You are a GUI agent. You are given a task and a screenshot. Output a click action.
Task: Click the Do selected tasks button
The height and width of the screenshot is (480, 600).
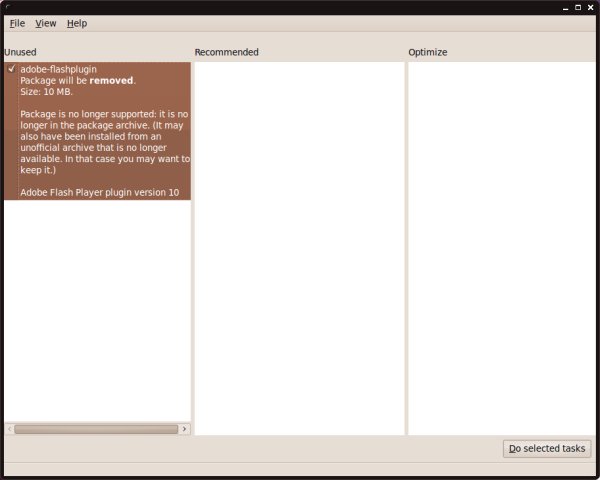(x=547, y=448)
